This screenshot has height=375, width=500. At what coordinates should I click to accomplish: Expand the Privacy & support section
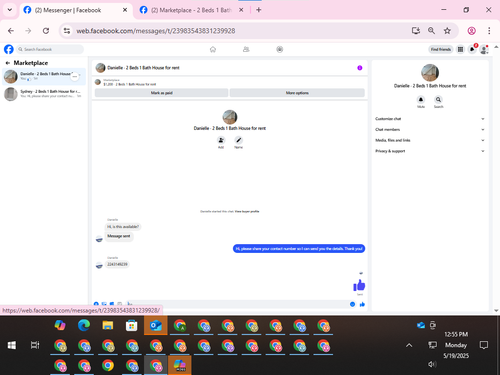pyautogui.click(x=430, y=151)
